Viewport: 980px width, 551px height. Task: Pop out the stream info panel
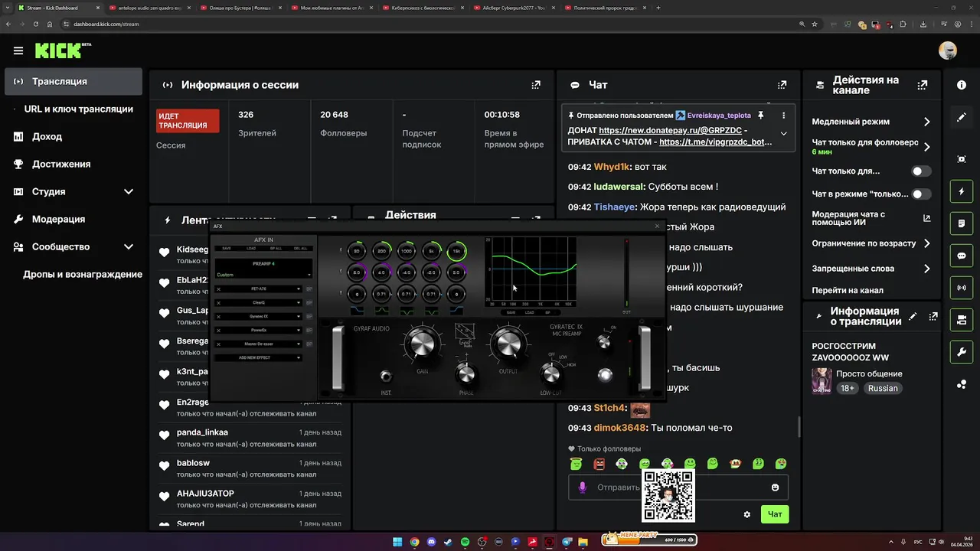(x=933, y=316)
